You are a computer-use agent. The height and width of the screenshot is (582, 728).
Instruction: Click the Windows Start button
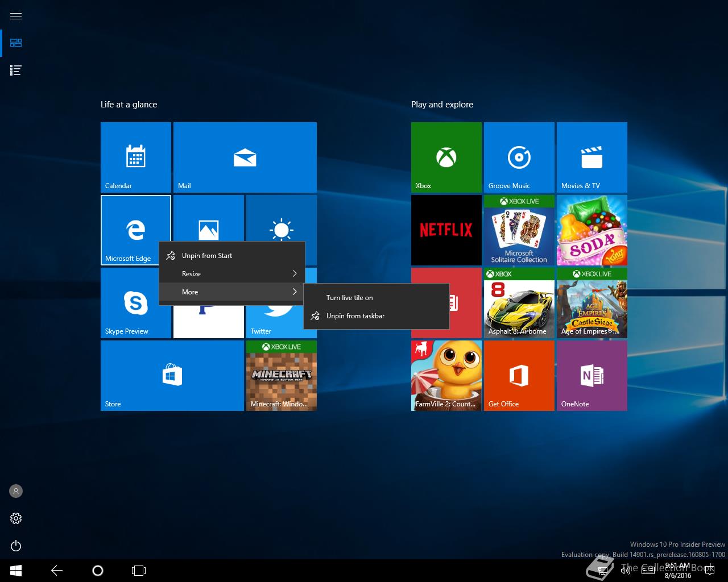click(16, 571)
